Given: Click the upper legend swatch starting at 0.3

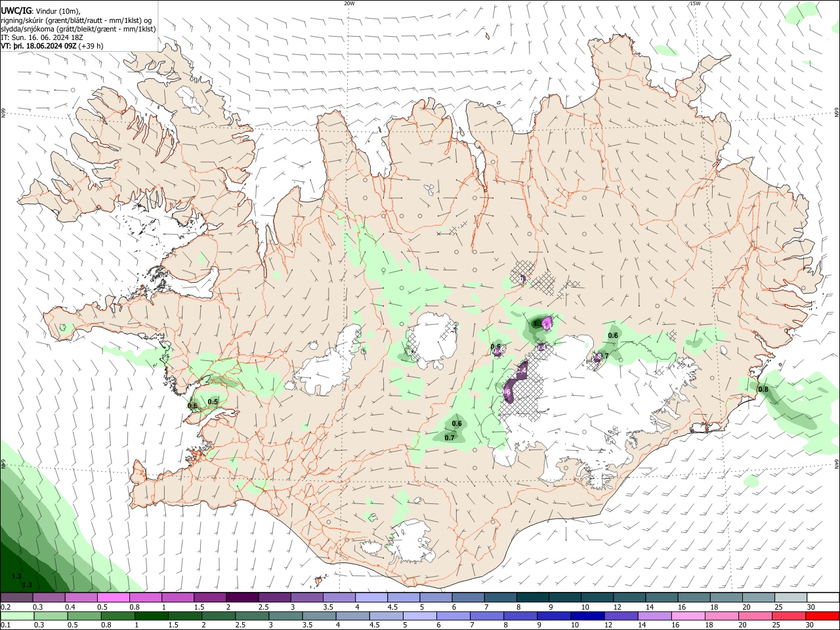Looking at the screenshot, I should (x=49, y=598).
